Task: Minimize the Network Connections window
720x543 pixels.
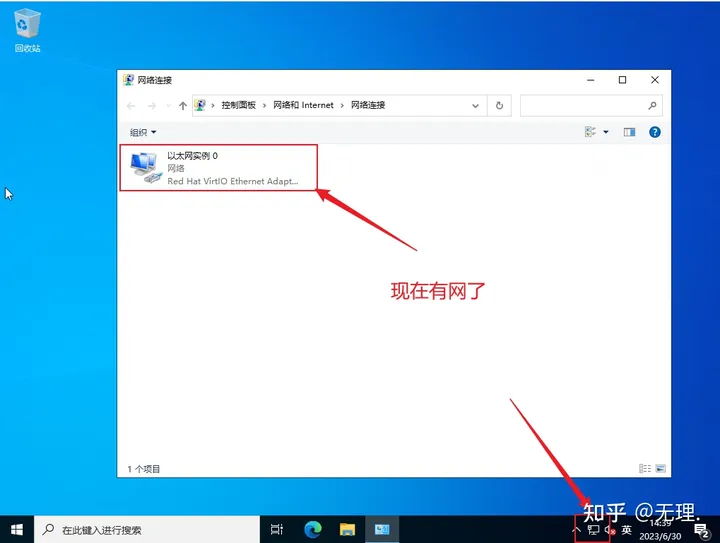Action: tap(591, 80)
